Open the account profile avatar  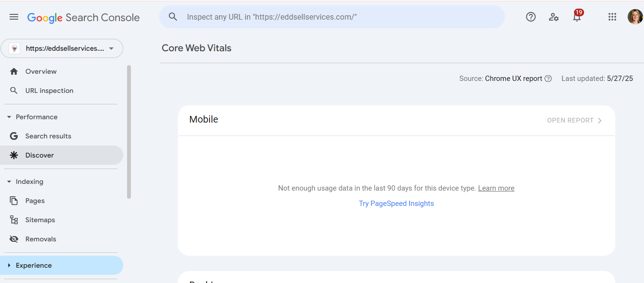[635, 17]
